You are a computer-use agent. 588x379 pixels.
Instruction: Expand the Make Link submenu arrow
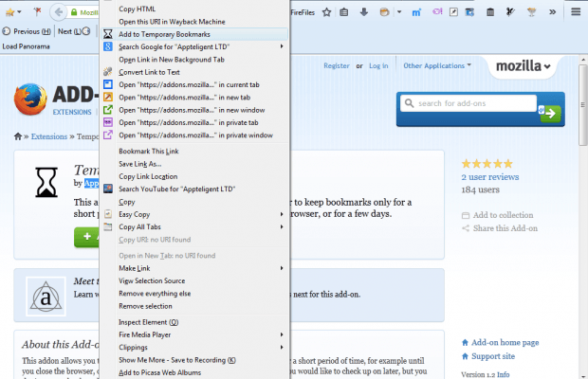click(282, 268)
